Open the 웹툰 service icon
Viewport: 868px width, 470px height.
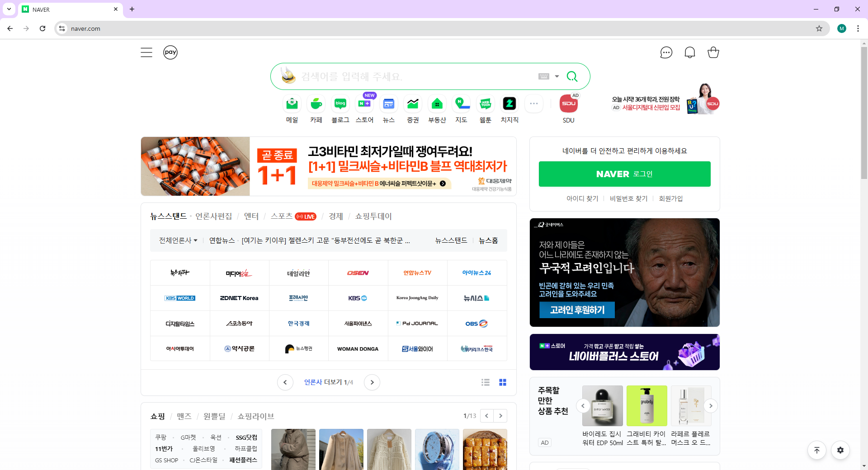click(485, 103)
